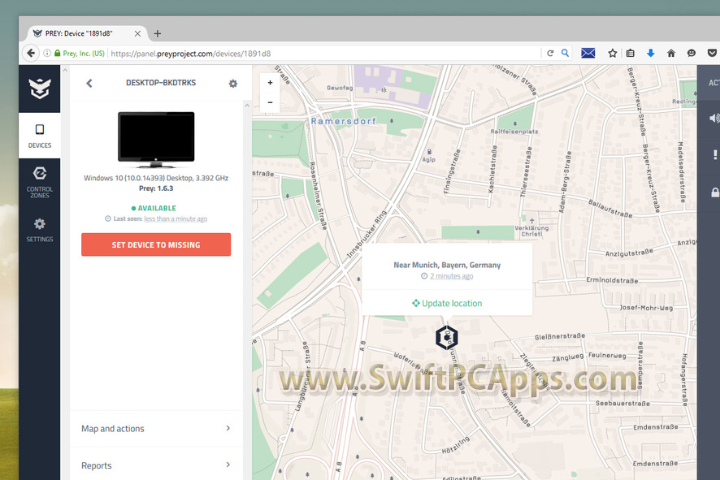This screenshot has width=720, height=480.
Task: Open the browser downloads arrow
Action: pyautogui.click(x=650, y=53)
